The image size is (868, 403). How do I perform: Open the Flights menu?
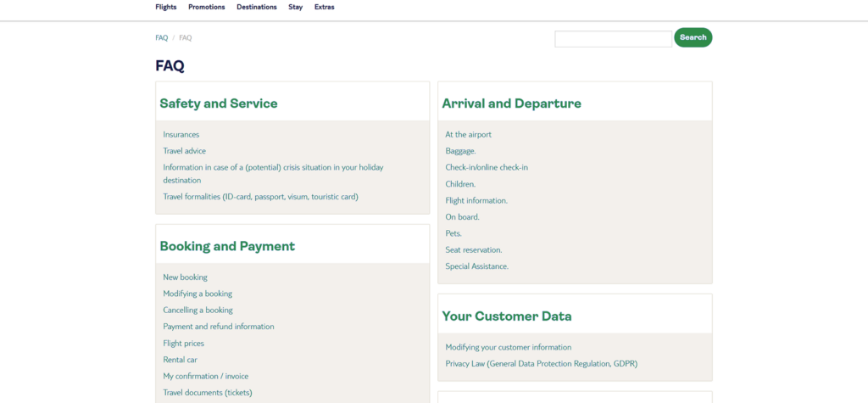(x=165, y=7)
